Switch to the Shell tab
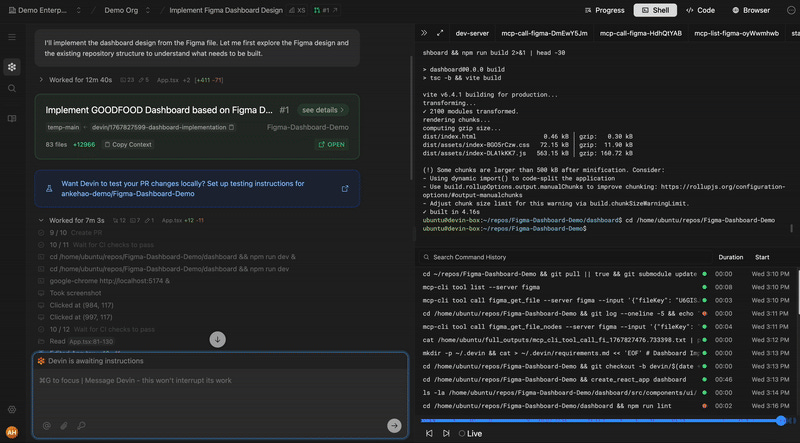This screenshot has width=800, height=443. click(655, 10)
